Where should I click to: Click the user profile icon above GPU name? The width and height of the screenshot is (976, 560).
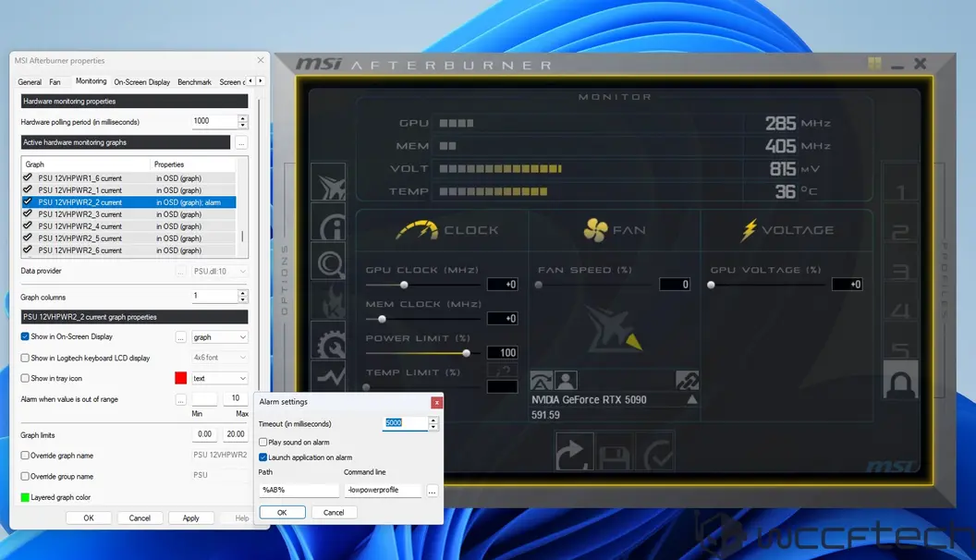tap(566, 380)
